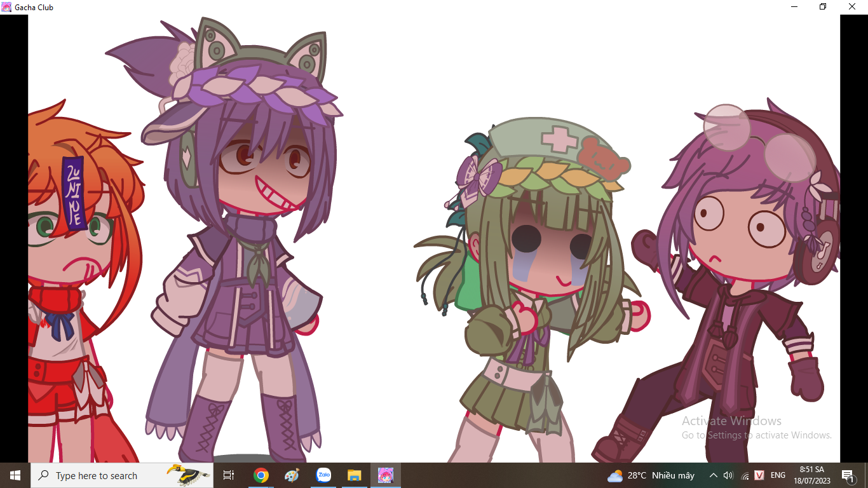Open File Explorer from the taskbar

click(355, 475)
